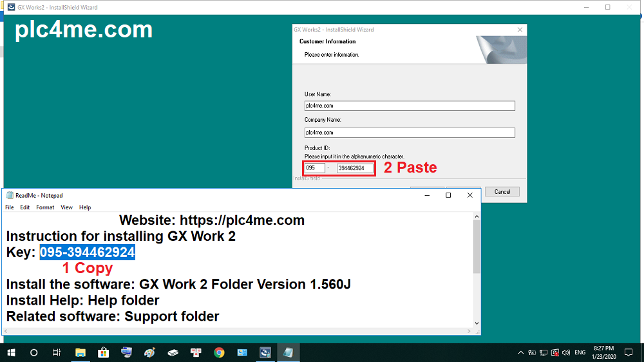Switch to the GX Works2 installer taskbar icon

[265, 352]
